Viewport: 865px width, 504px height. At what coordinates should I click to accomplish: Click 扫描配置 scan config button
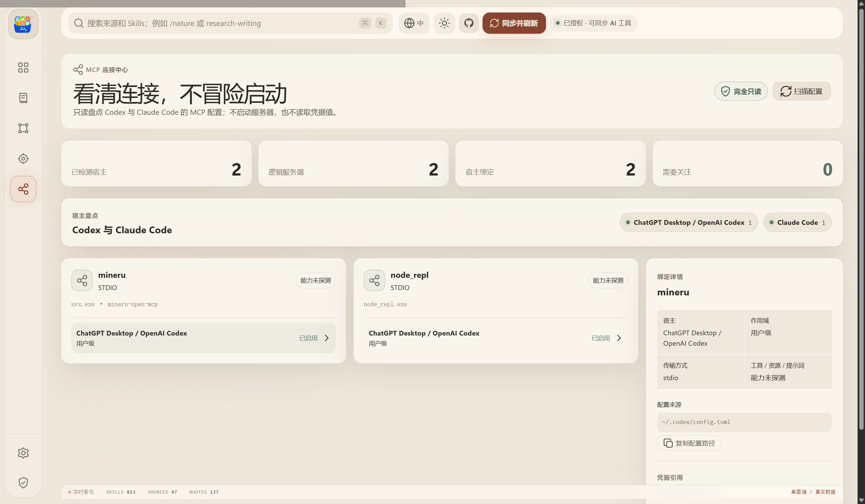[x=801, y=91]
